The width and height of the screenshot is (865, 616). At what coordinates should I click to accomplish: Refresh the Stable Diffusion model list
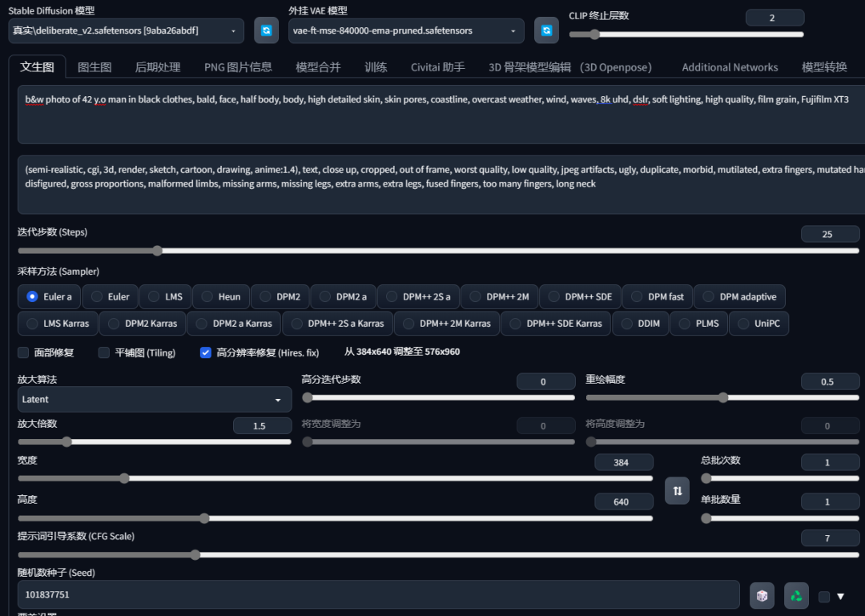click(x=266, y=30)
